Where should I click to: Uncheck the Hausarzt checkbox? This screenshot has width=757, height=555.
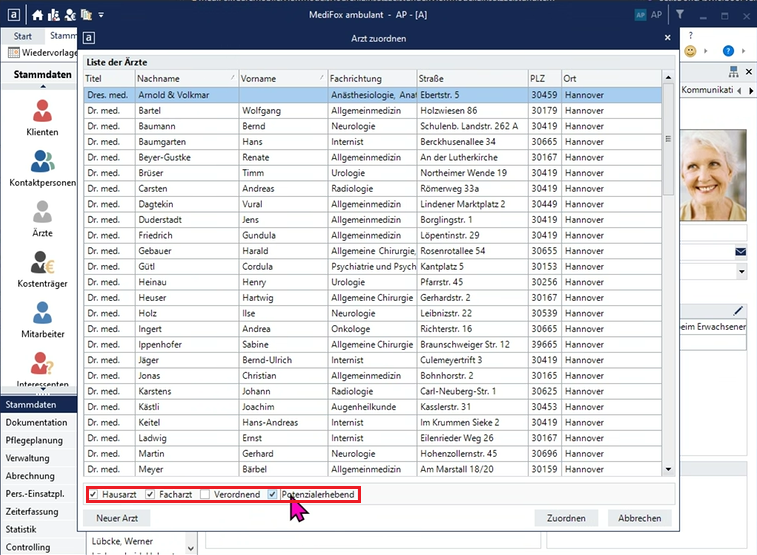(93, 495)
